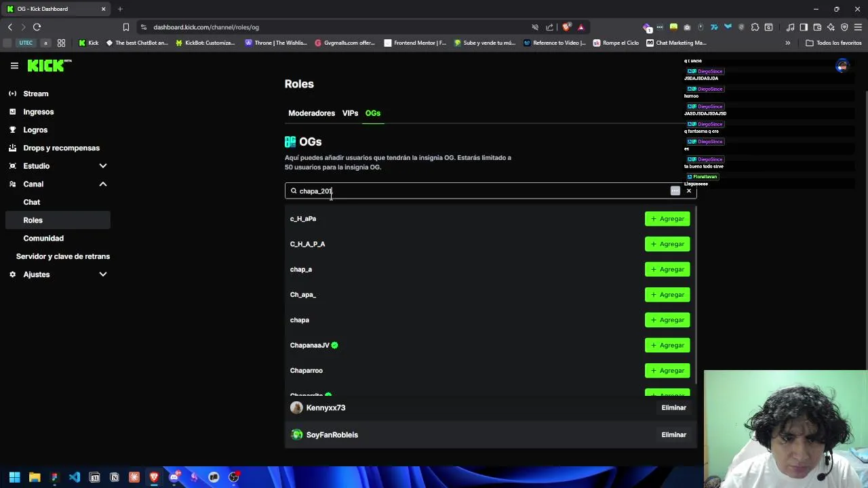This screenshot has width=868, height=488.
Task: Open Brave Rewards triangle icon
Action: click(x=580, y=27)
